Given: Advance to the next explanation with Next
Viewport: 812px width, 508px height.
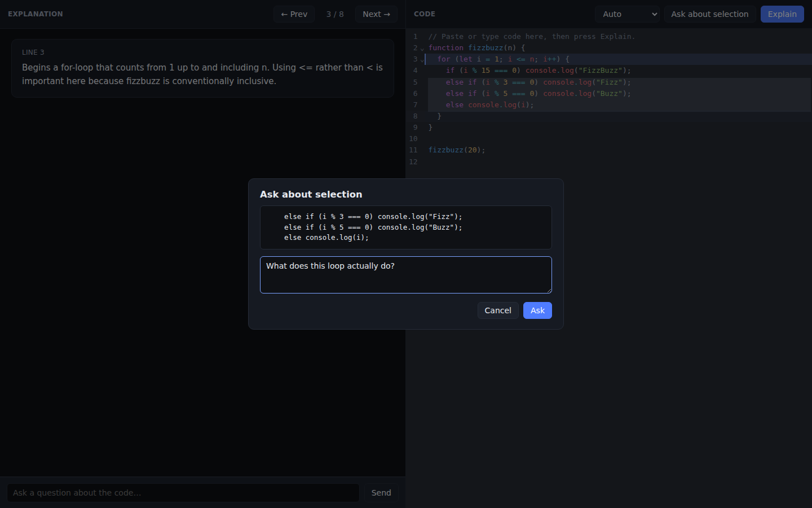Looking at the screenshot, I should pos(376,14).
